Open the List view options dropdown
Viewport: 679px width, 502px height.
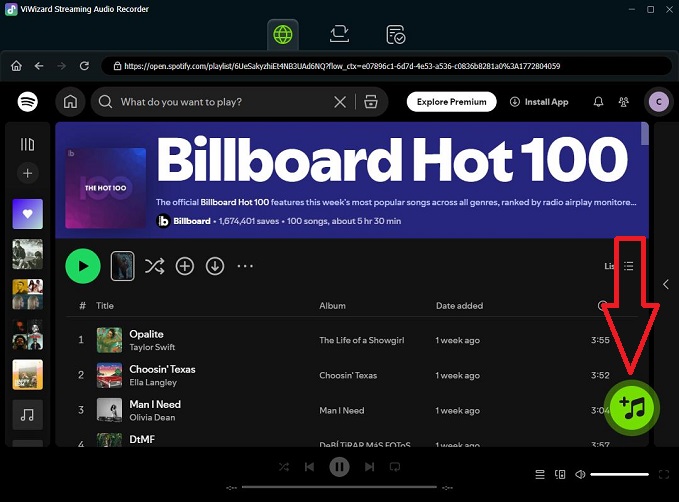620,266
